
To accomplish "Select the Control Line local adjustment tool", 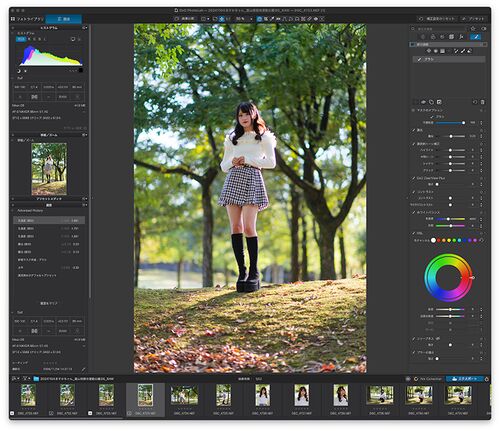I will point(436,51).
